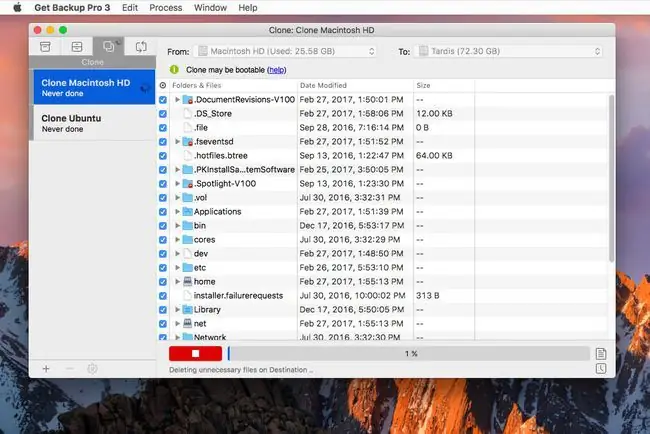Select the Clone tab icon
Viewport: 650px width, 434px height.
[109, 46]
